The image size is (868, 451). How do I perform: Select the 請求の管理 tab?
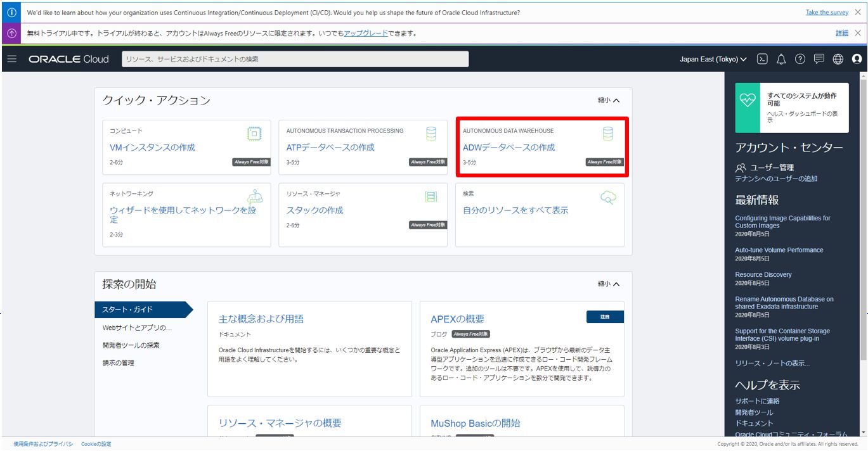119,363
